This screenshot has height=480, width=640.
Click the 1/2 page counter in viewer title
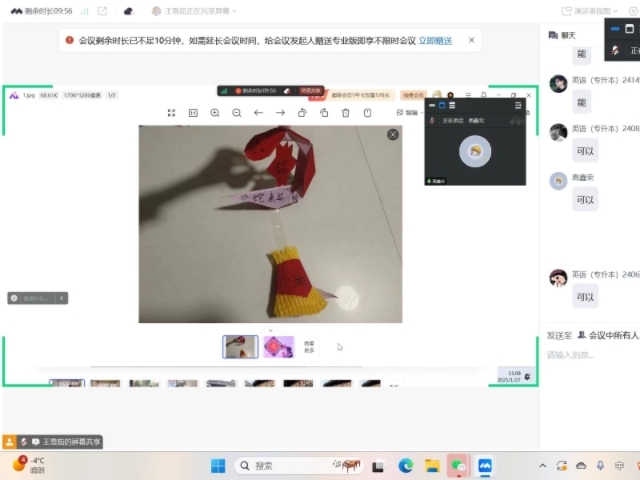coord(111,95)
